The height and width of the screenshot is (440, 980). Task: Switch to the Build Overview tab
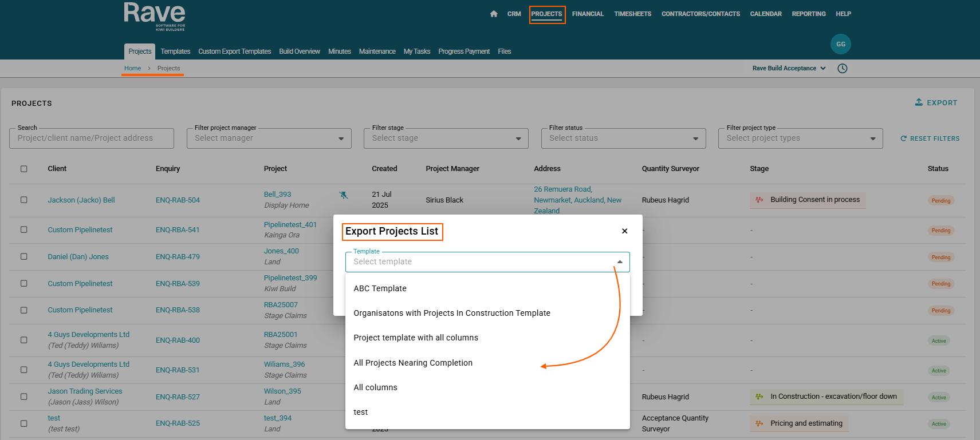click(x=300, y=51)
